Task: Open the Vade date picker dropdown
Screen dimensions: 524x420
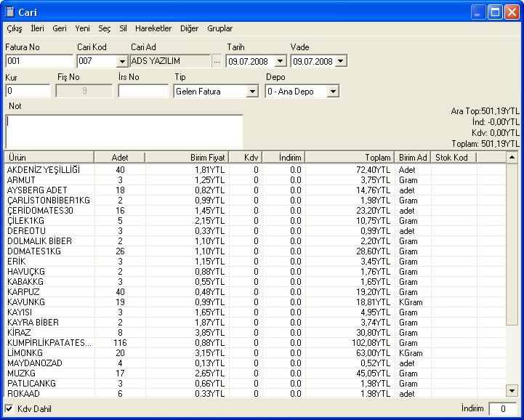Action: [341, 61]
